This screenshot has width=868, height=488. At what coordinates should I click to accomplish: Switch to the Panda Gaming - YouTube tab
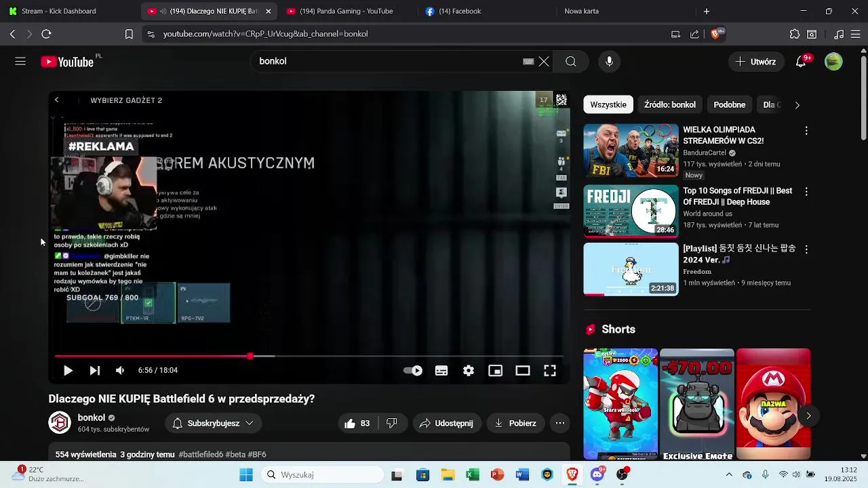point(347,12)
